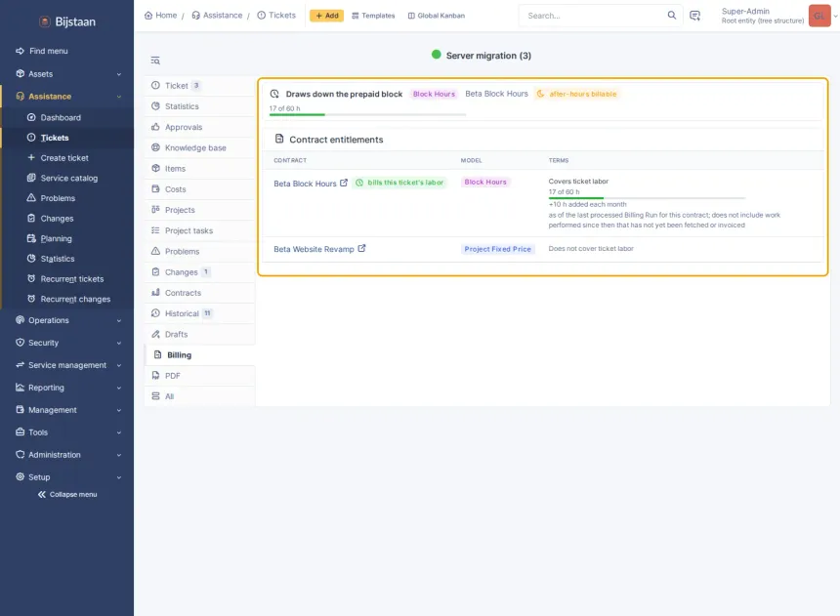Viewport: 840px width, 616px height.
Task: Expand the Service management menu
Action: tap(67, 365)
